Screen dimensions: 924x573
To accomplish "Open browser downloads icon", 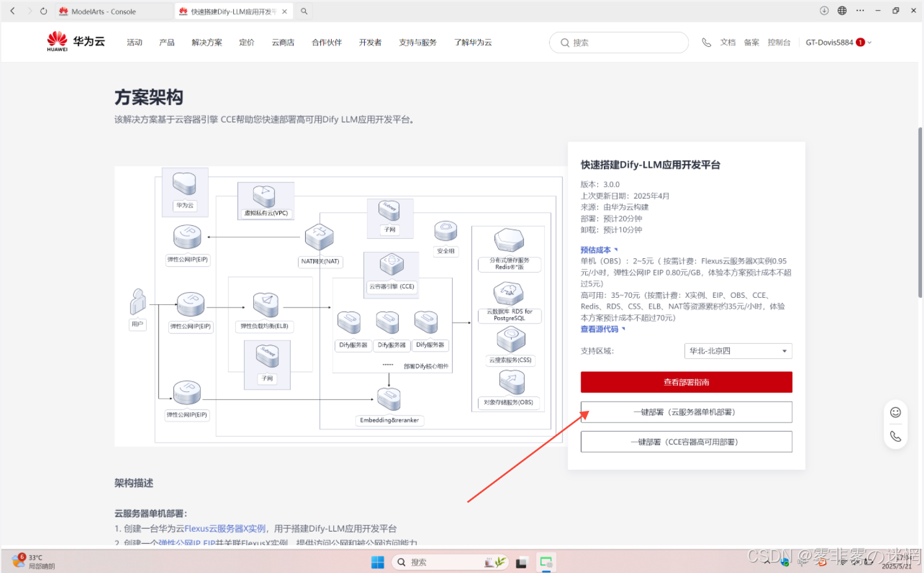I will click(824, 10).
